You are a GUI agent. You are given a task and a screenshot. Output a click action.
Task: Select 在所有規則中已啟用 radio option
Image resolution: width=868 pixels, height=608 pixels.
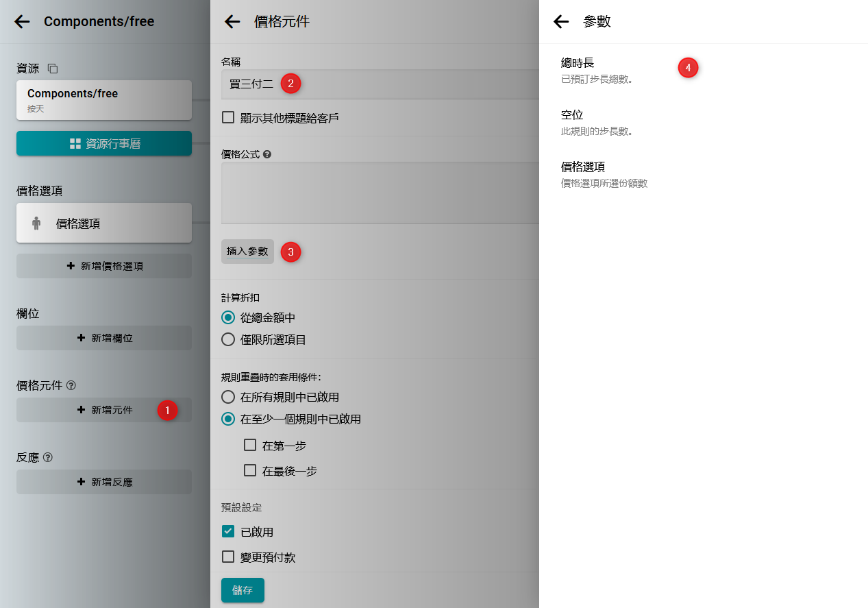point(228,397)
